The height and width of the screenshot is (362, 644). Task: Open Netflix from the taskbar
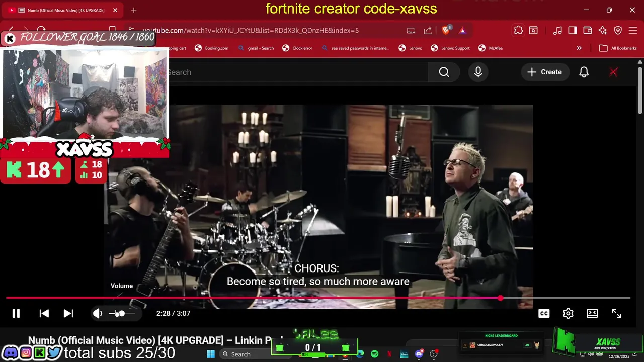coord(389,354)
